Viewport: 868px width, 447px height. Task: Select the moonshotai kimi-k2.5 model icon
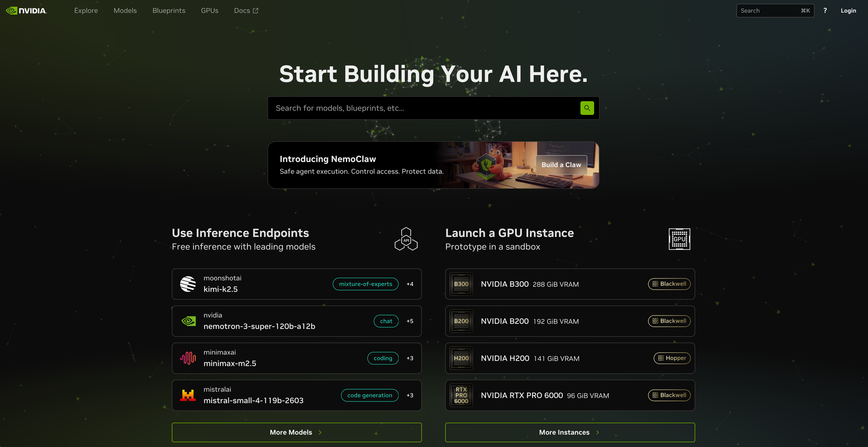[188, 284]
